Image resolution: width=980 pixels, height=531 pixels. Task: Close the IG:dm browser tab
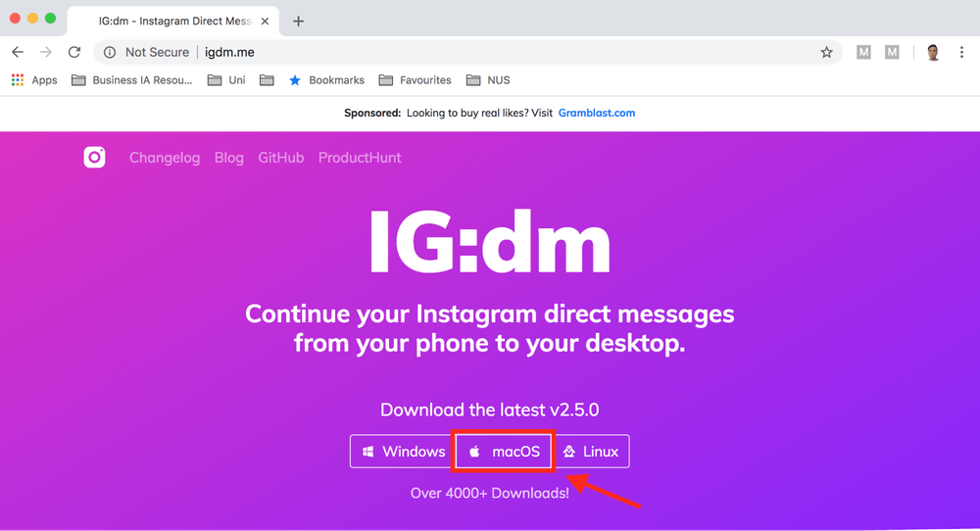click(265, 21)
